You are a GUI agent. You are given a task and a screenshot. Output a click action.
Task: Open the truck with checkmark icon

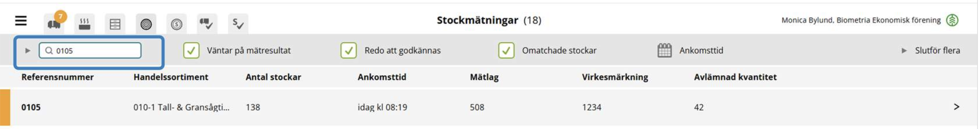[207, 24]
